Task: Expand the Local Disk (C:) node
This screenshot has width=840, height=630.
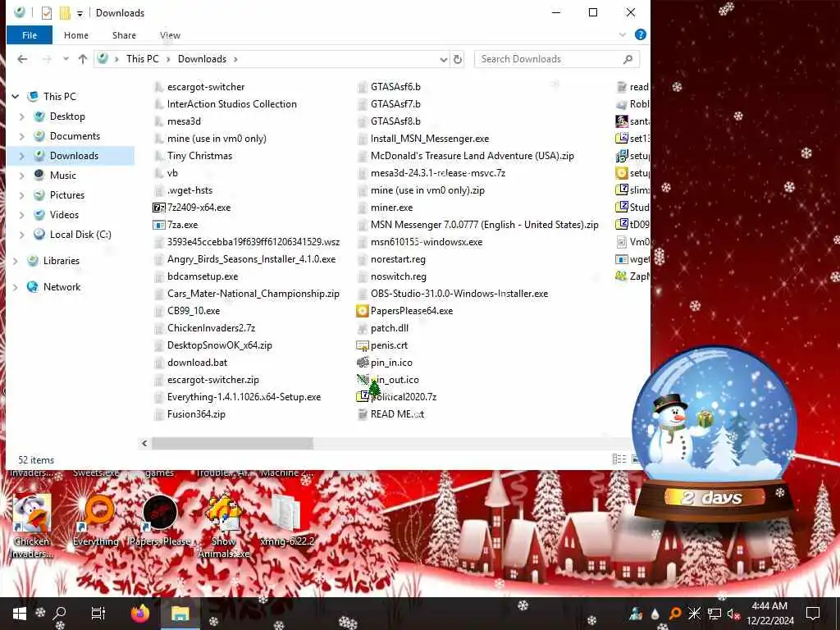Action: click(x=22, y=235)
